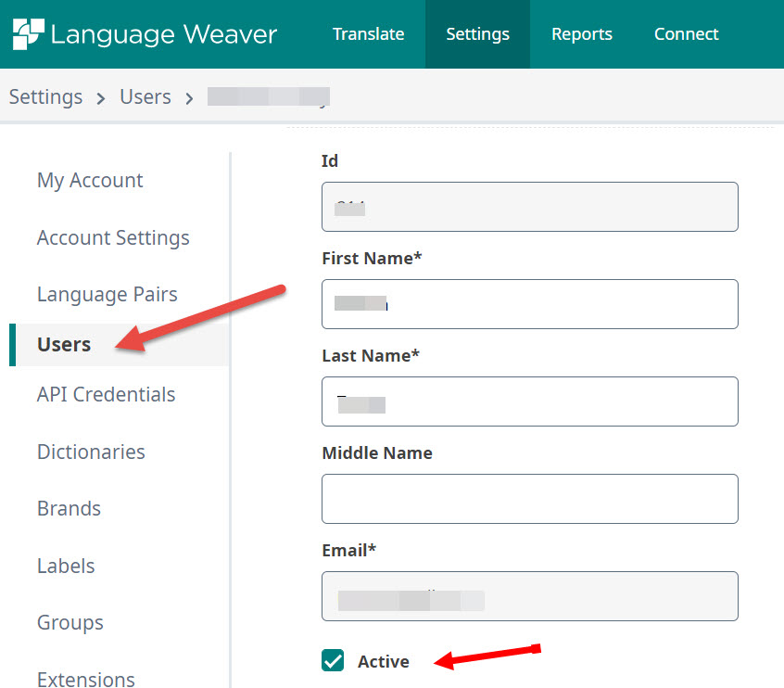Switch to the Translate tab

[368, 33]
